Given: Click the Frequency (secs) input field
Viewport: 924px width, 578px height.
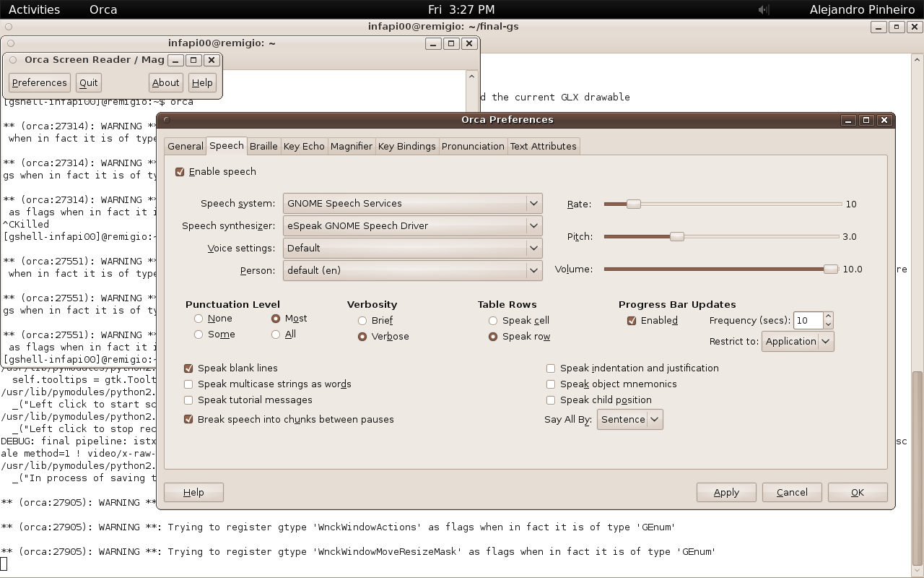Looking at the screenshot, I should coord(808,320).
